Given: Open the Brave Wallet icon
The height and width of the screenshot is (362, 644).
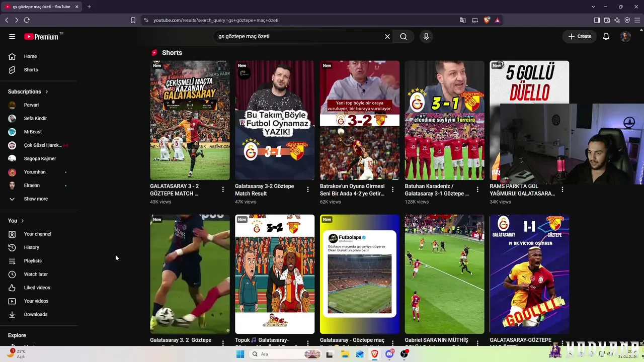Looking at the screenshot, I should pyautogui.click(x=607, y=20).
